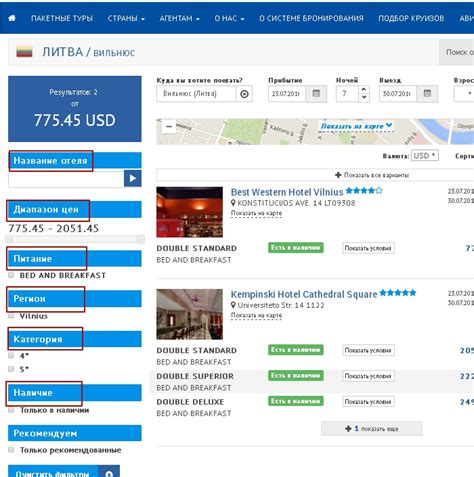Click the location pin next to Universiteto Str address
Viewport: 474px width, 477px height.
click(x=233, y=305)
